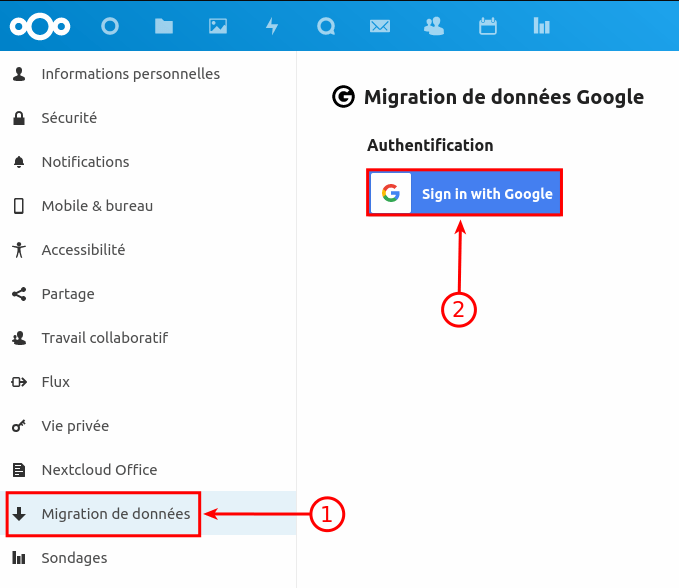Go to Partage settings
This screenshot has height=588, width=679.
pyautogui.click(x=148, y=294)
